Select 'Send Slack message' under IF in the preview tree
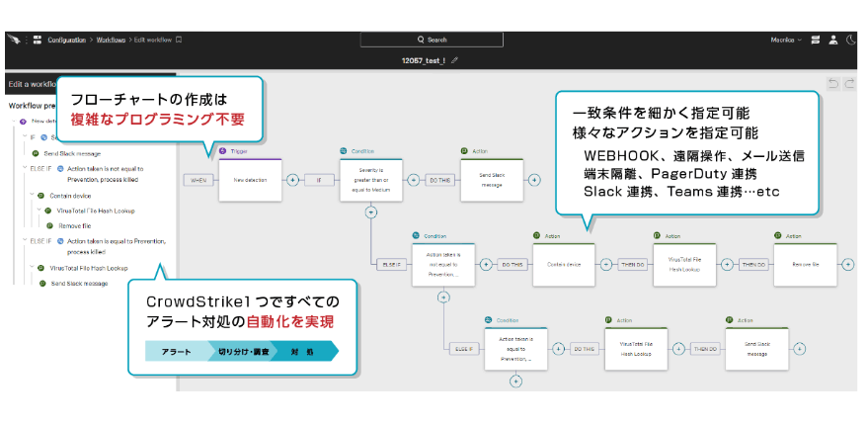Viewport: 868px width, 425px height. pos(72,153)
